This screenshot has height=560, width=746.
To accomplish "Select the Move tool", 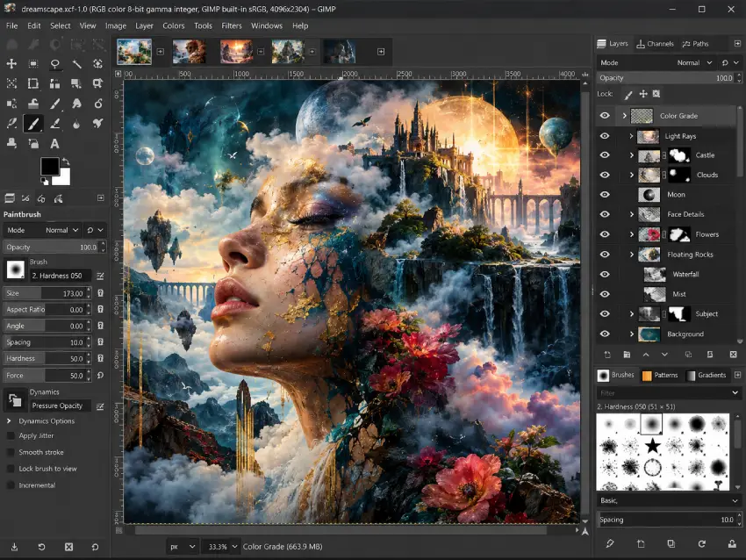I will [11, 64].
